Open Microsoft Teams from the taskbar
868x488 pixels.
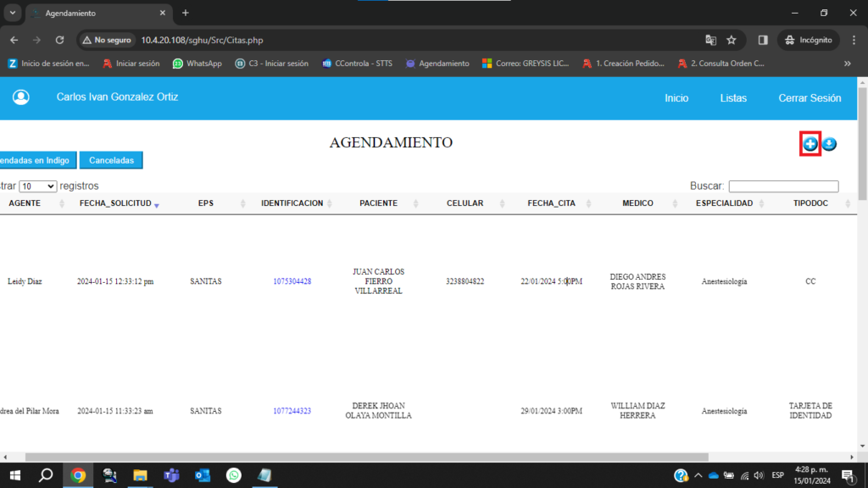(x=171, y=475)
